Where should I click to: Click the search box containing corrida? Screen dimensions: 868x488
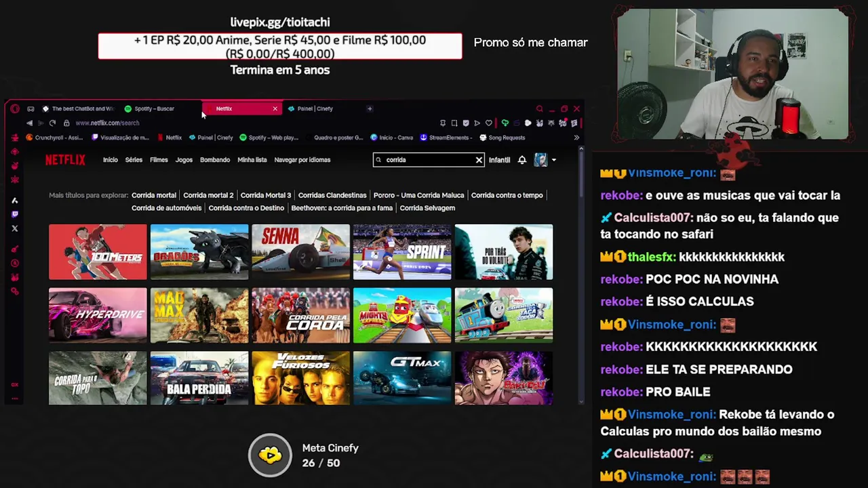click(429, 160)
